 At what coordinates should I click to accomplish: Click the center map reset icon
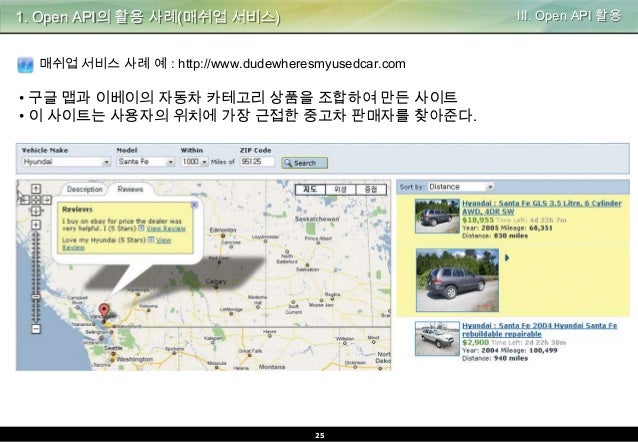click(36, 200)
